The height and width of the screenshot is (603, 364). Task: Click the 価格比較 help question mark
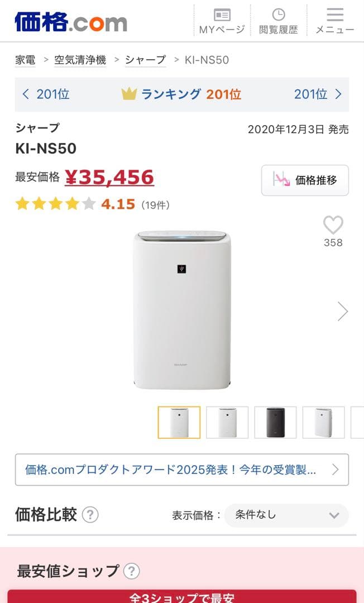(90, 515)
